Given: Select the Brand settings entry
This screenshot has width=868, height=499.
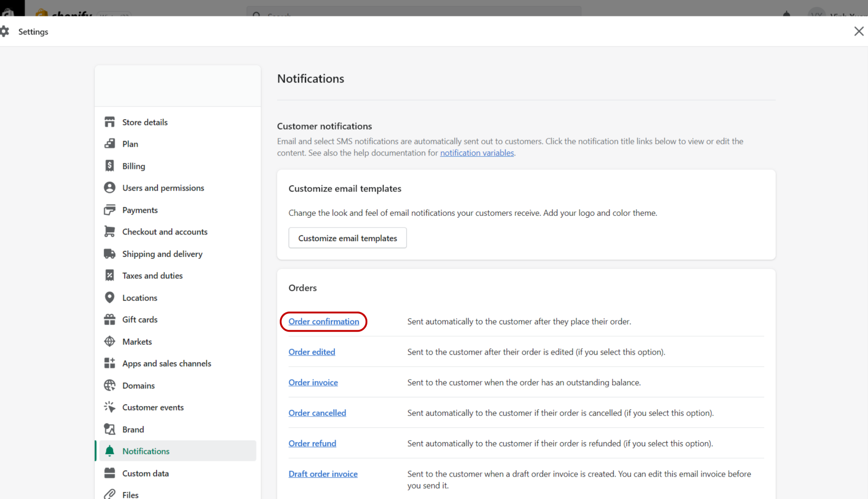Looking at the screenshot, I should 133,429.
